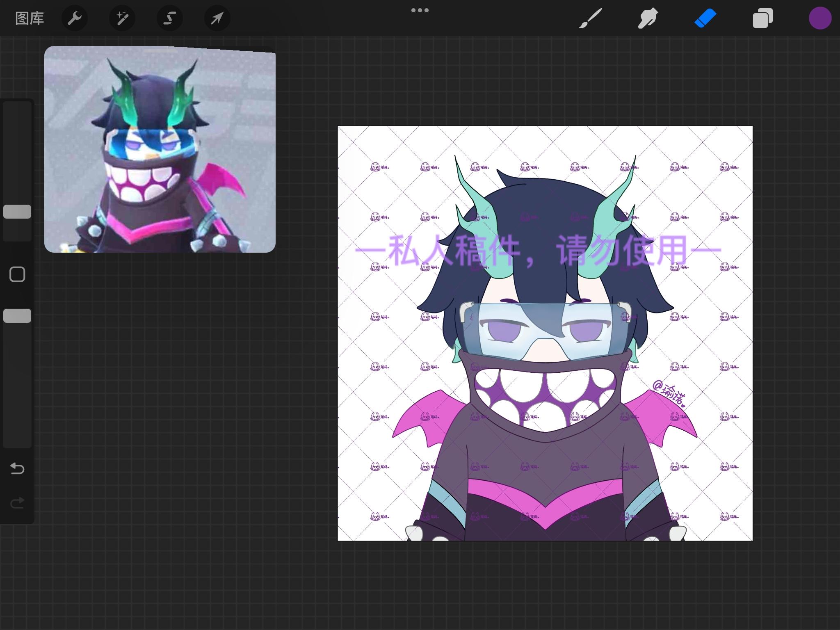Select the Brush tool
The height and width of the screenshot is (630, 840).
tap(591, 18)
